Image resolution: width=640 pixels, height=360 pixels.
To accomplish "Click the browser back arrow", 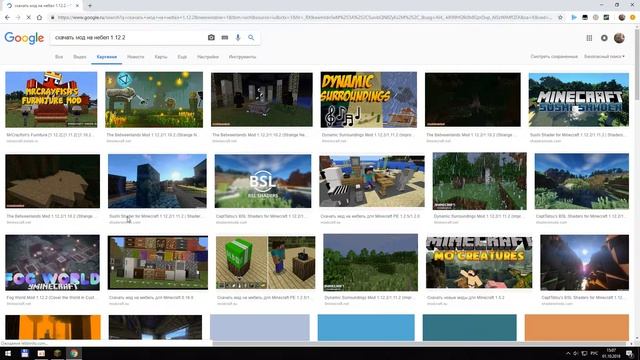I will (x=7, y=18).
